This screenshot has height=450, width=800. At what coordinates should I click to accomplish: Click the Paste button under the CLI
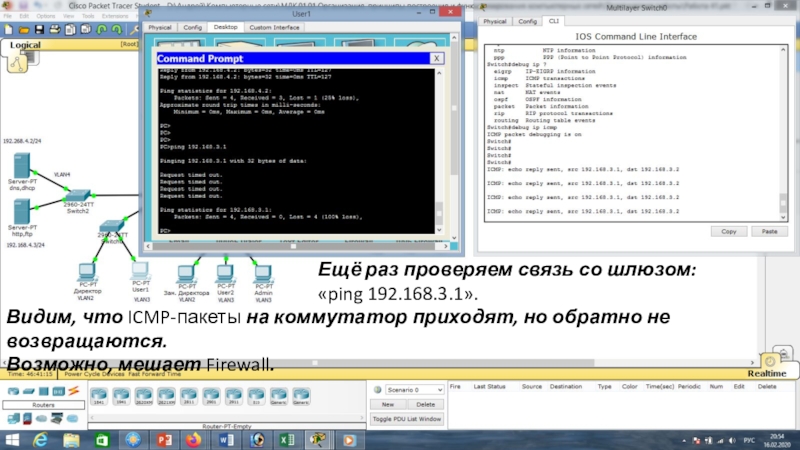pyautogui.click(x=769, y=232)
